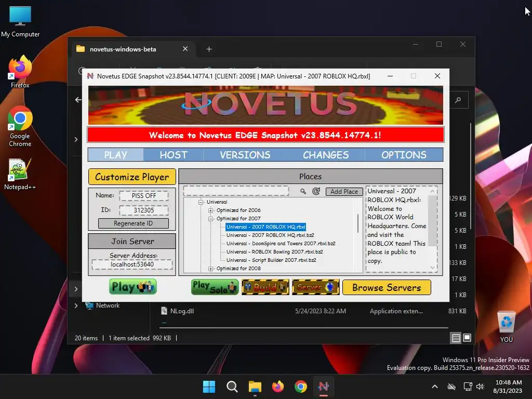This screenshot has width=532, height=399.
Task: Switch Explorer to large icons view
Action: click(x=467, y=338)
